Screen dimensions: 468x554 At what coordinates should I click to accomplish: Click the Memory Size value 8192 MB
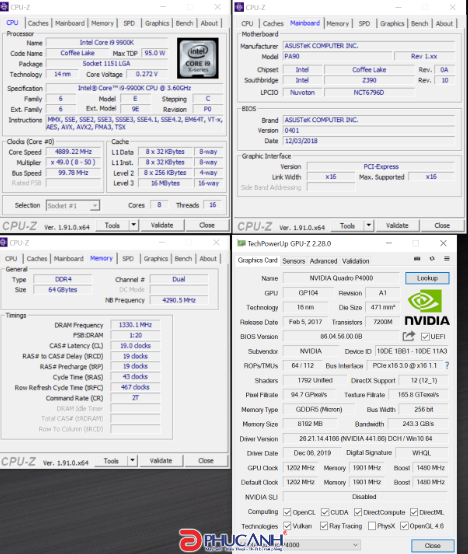point(310,424)
